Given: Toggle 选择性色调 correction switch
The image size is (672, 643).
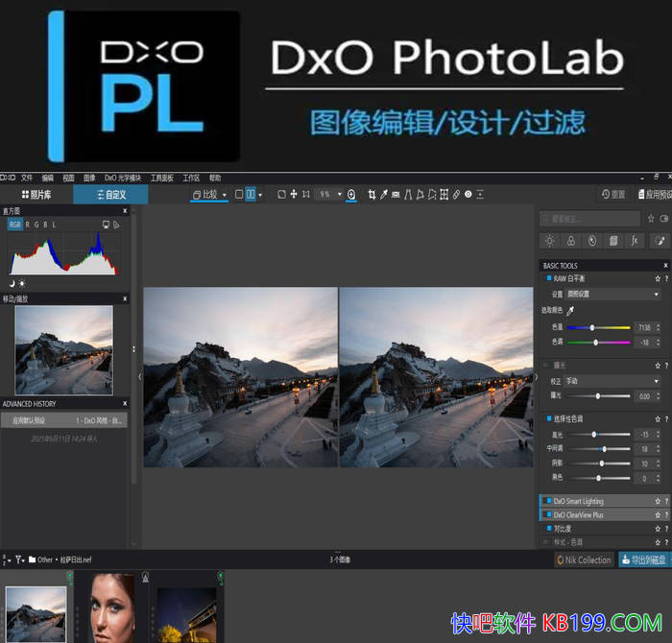Looking at the screenshot, I should 549,418.
